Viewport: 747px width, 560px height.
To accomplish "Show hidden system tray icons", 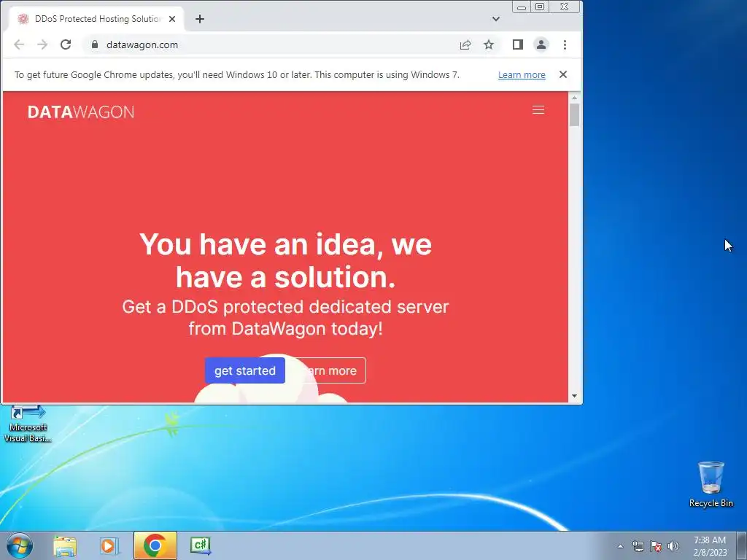I will click(x=620, y=546).
